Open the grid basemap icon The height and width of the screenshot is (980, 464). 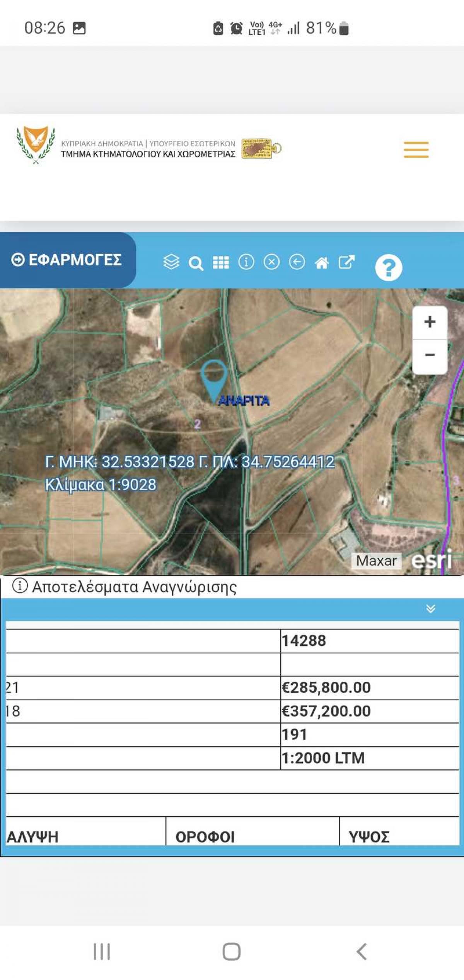221,262
